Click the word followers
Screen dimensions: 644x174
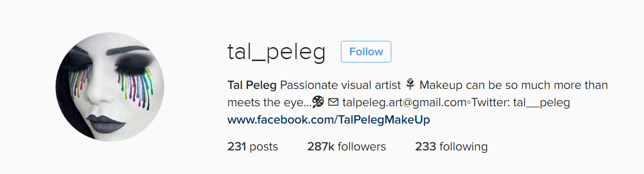362,147
